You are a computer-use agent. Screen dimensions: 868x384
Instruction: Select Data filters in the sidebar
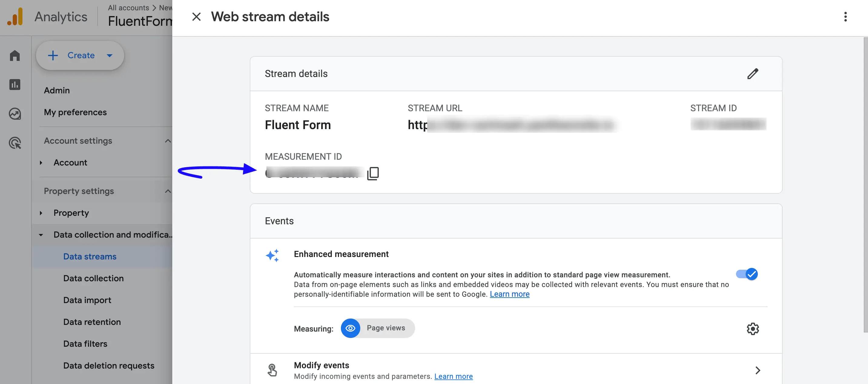click(x=85, y=344)
